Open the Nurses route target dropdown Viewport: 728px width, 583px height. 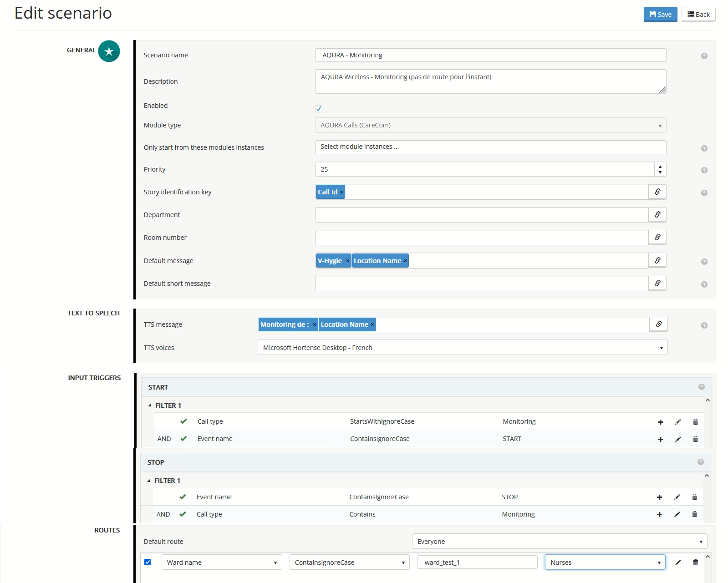(x=605, y=563)
